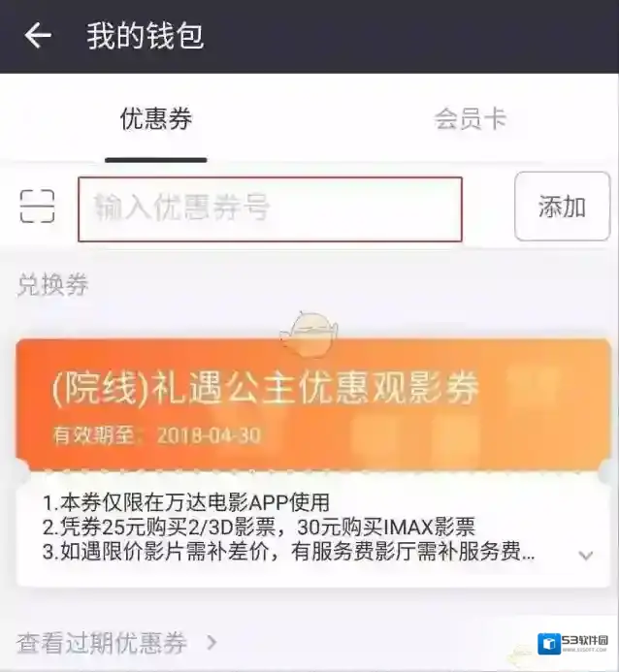Tap the back arrow icon
Image resolution: width=619 pixels, height=672 pixels.
click(38, 36)
